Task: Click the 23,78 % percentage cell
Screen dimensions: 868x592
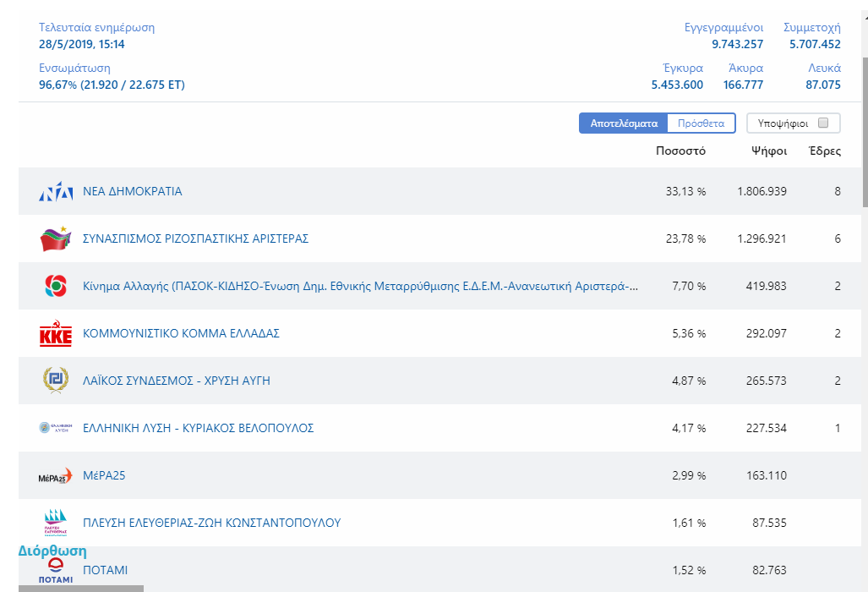Action: pos(686,238)
